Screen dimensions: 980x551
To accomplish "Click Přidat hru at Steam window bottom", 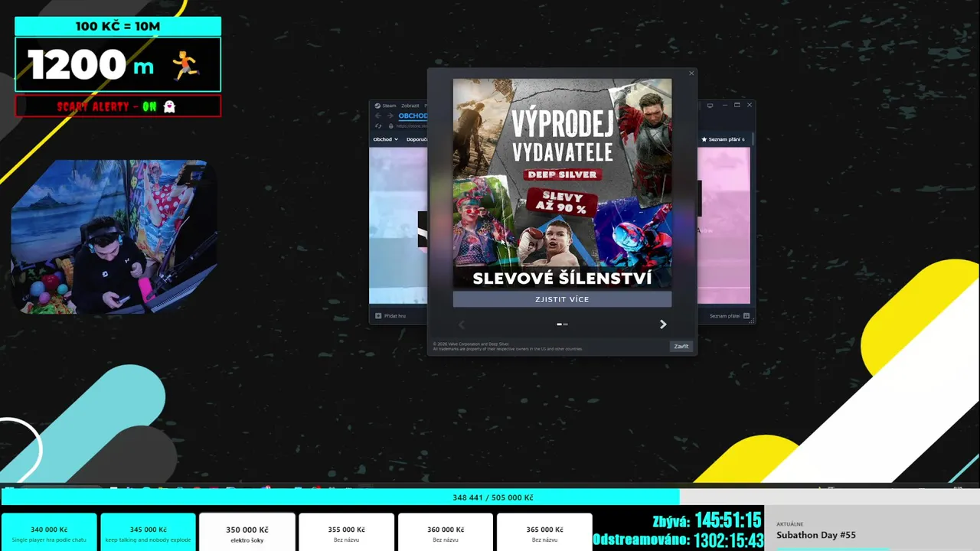I will 390,316.
